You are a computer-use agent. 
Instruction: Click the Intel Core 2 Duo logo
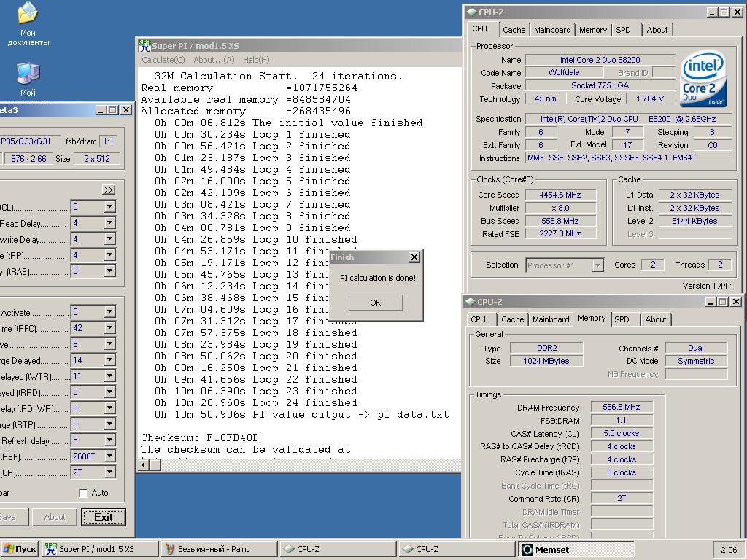pyautogui.click(x=703, y=79)
